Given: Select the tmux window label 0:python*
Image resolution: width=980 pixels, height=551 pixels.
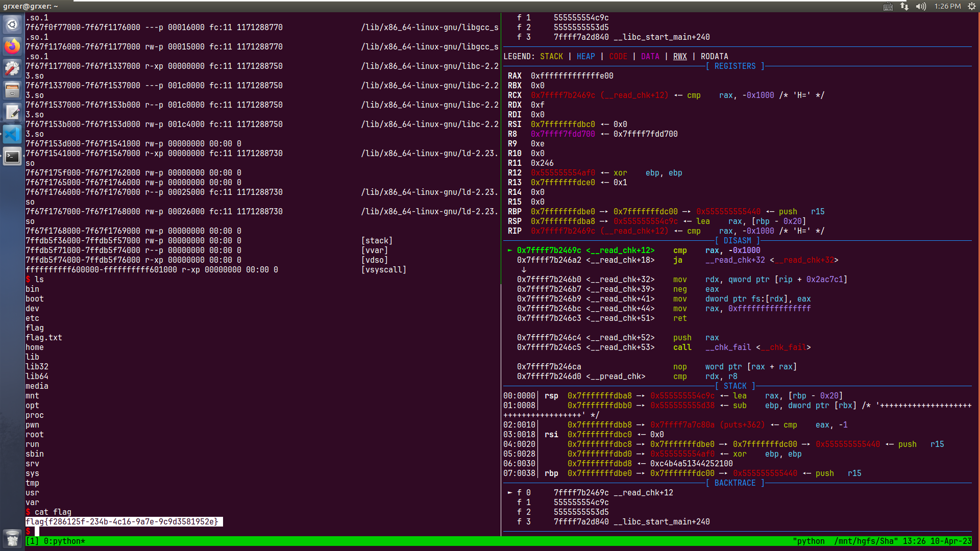Looking at the screenshot, I should pyautogui.click(x=64, y=541).
